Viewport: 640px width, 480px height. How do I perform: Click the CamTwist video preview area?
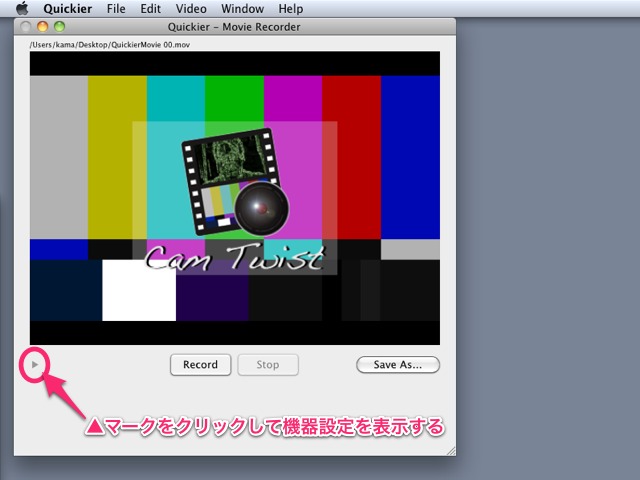click(x=235, y=198)
